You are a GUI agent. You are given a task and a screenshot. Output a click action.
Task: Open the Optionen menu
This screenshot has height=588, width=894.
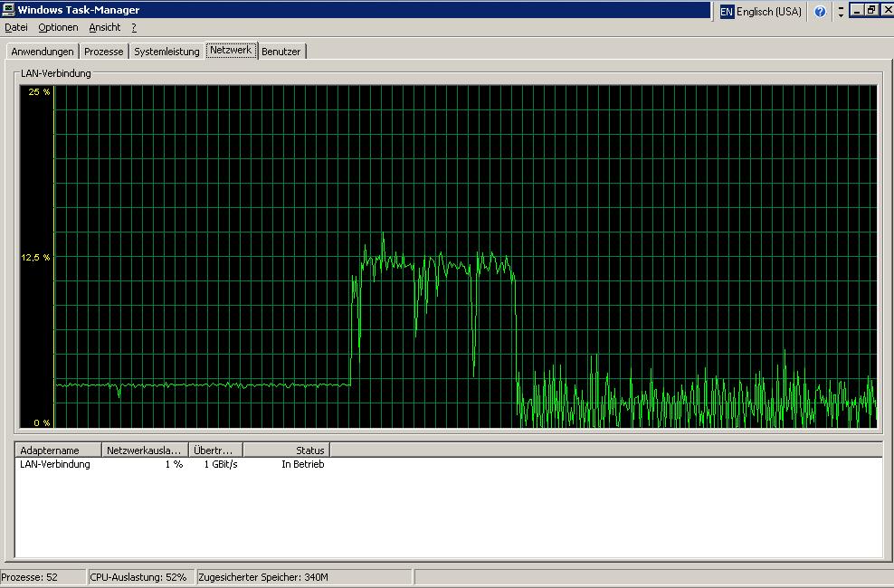click(58, 28)
